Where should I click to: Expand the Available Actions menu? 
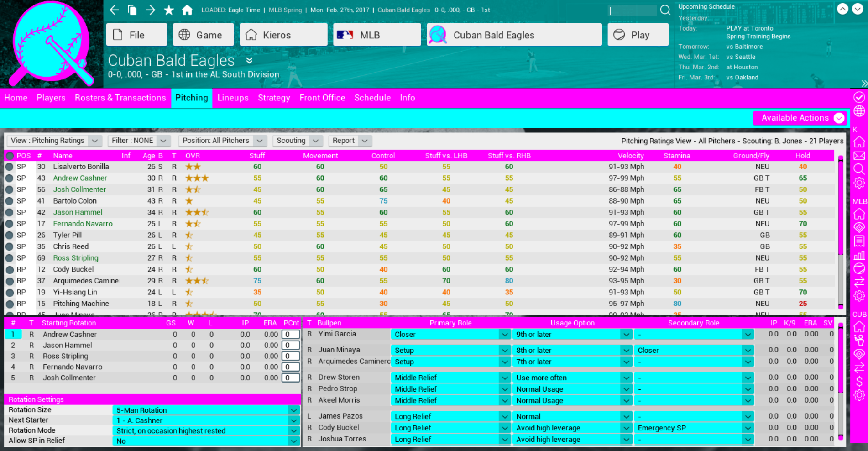tap(800, 118)
